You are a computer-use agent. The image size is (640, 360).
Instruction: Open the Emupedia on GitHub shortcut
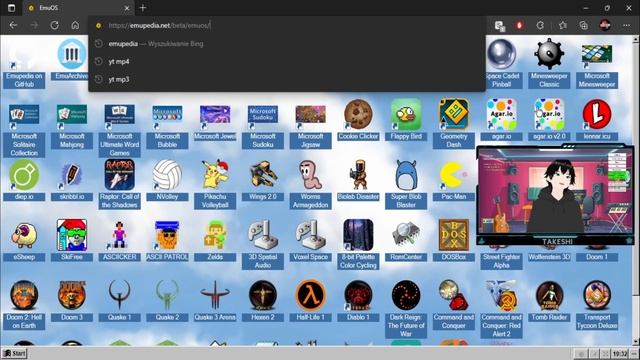(24, 64)
